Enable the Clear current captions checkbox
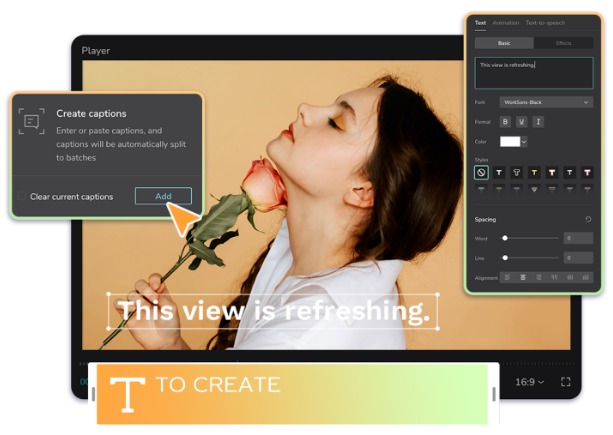 pos(22,196)
